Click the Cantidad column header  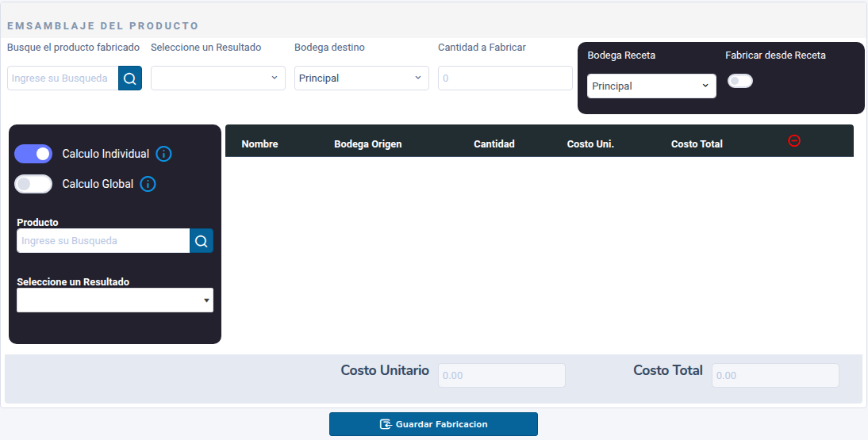(494, 144)
